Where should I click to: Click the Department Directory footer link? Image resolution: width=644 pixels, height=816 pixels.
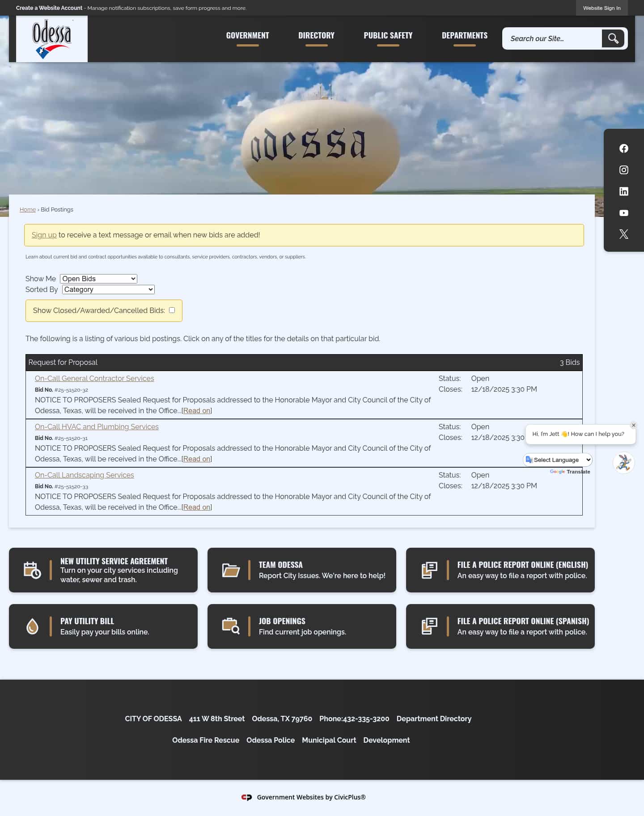tap(434, 719)
